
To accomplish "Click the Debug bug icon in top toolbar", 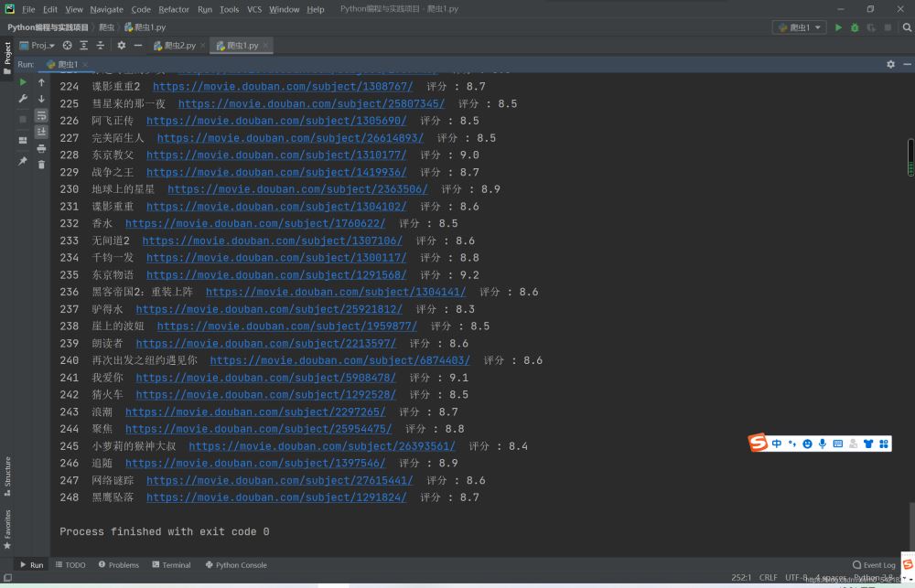I will [x=855, y=27].
